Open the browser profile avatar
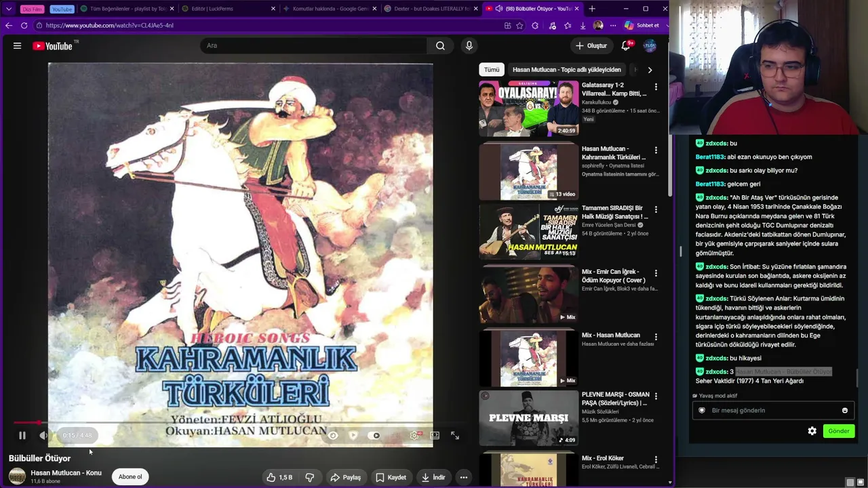Image resolution: width=868 pixels, height=488 pixels. [x=597, y=26]
